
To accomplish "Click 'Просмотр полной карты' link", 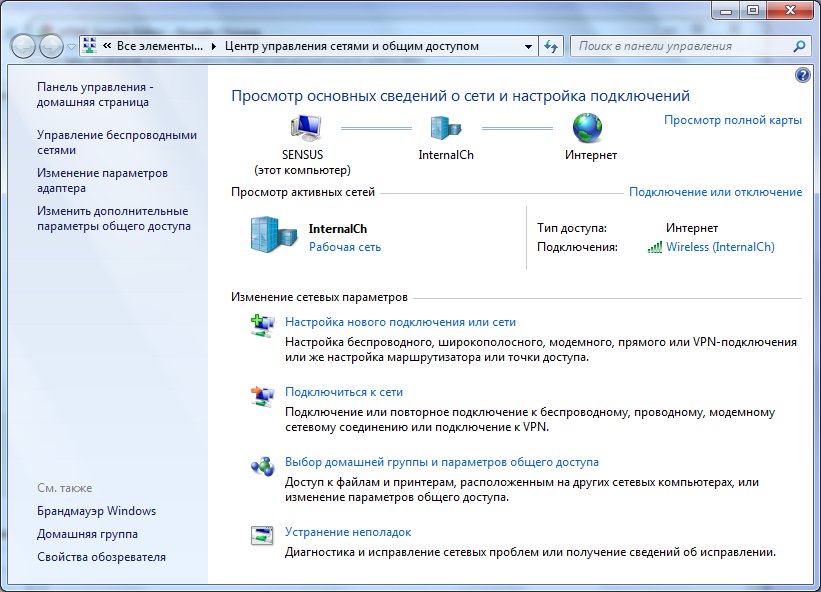I will click(733, 120).
